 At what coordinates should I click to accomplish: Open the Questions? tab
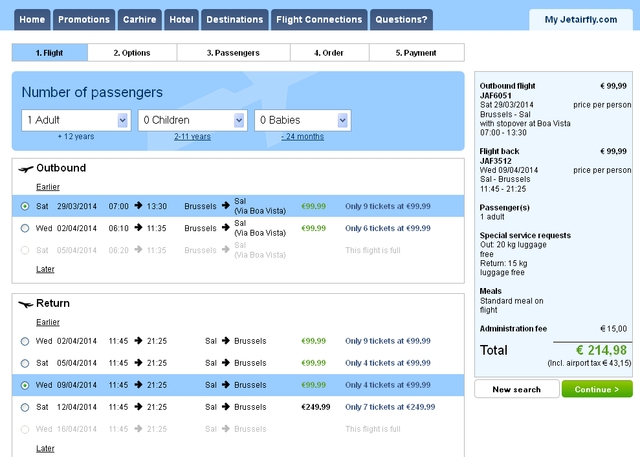(402, 20)
